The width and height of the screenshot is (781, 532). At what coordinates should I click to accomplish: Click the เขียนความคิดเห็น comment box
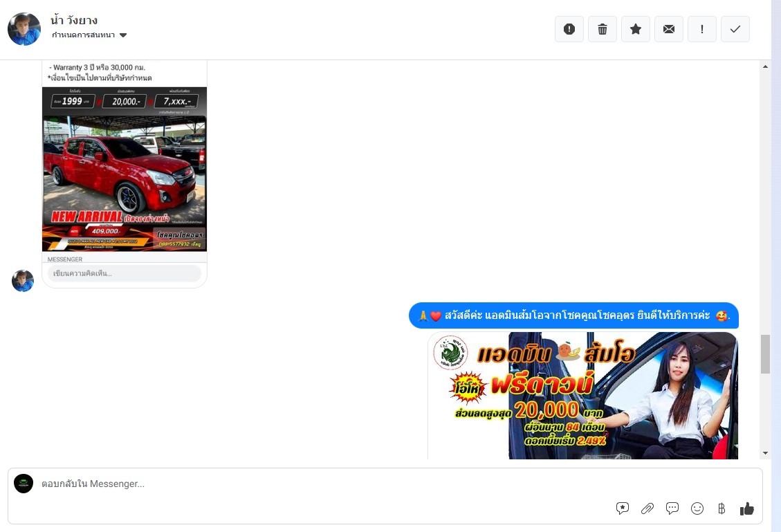coord(125,273)
